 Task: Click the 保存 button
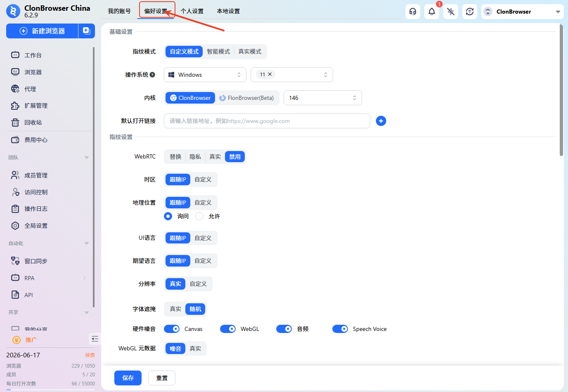coord(128,378)
